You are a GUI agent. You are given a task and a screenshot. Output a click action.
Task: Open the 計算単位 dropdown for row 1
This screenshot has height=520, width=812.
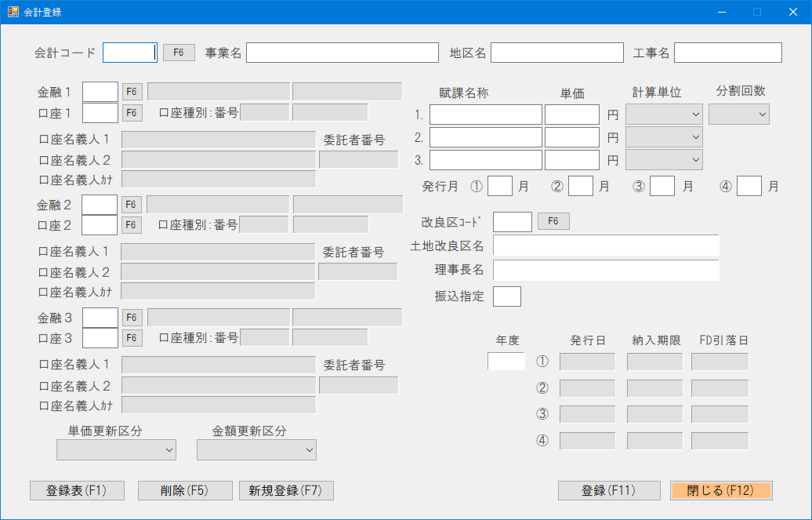(x=662, y=114)
